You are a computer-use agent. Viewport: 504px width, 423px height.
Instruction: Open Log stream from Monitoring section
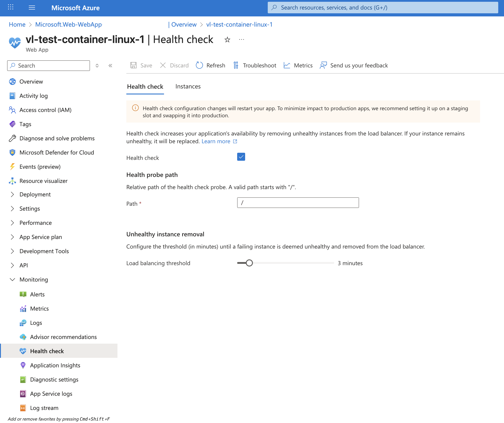point(44,408)
